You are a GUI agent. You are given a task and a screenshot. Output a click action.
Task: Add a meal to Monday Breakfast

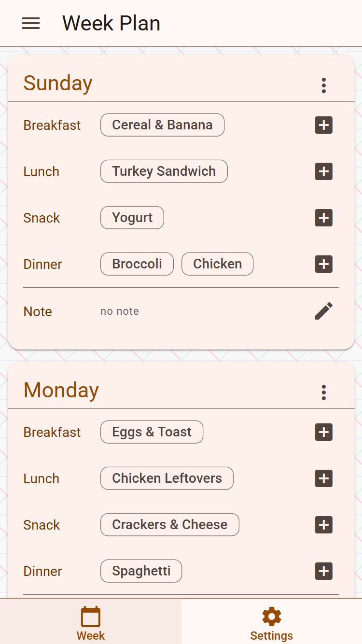coord(323,432)
